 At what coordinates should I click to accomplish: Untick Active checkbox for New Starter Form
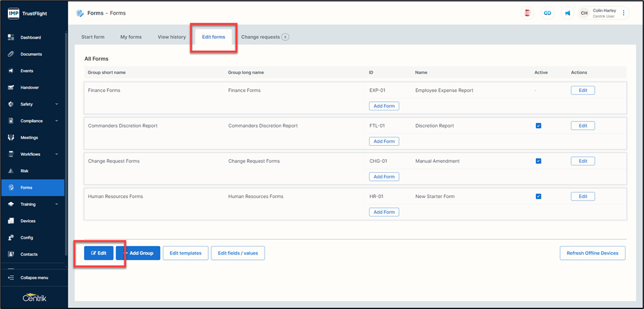click(538, 197)
